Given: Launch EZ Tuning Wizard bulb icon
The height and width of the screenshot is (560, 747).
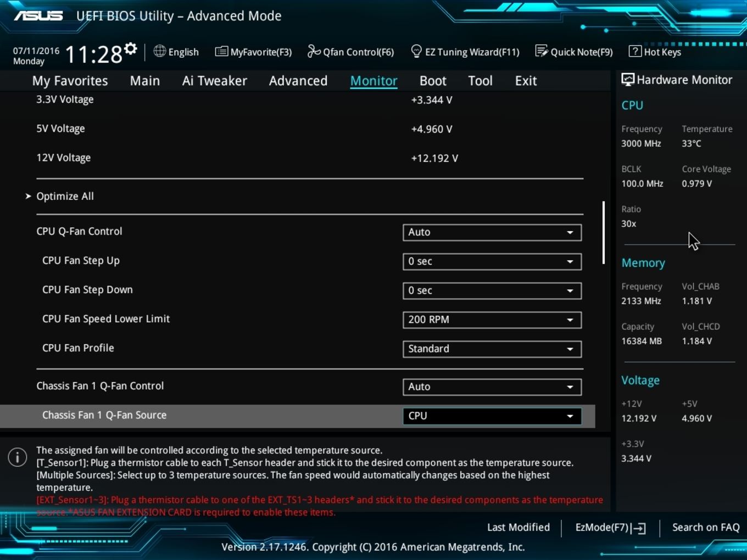Looking at the screenshot, I should coord(416,51).
